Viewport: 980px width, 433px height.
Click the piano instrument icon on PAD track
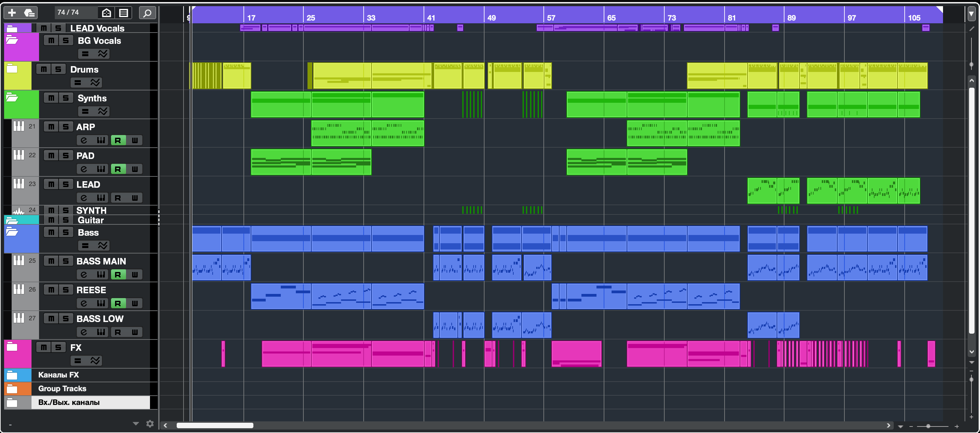[18, 155]
